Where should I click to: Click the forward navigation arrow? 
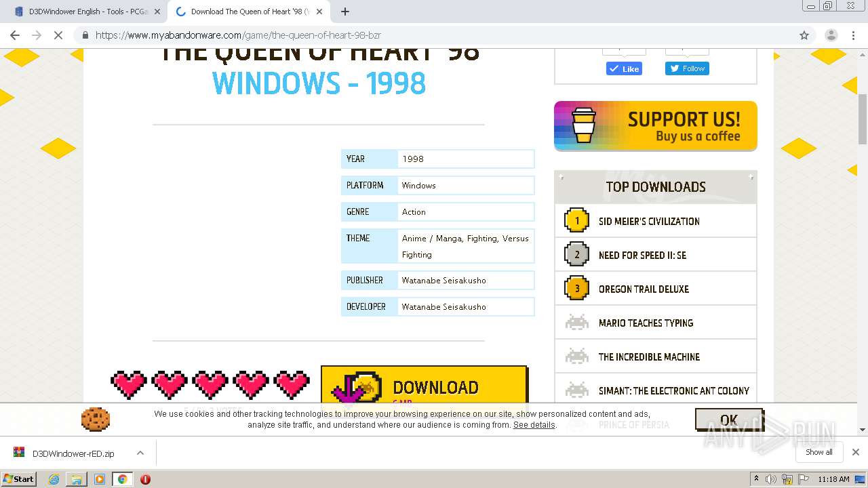(x=37, y=35)
